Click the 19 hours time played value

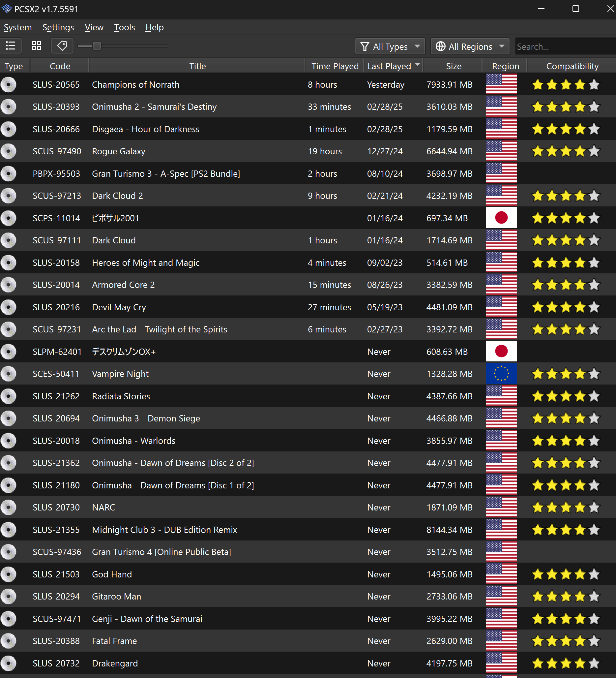(x=325, y=151)
